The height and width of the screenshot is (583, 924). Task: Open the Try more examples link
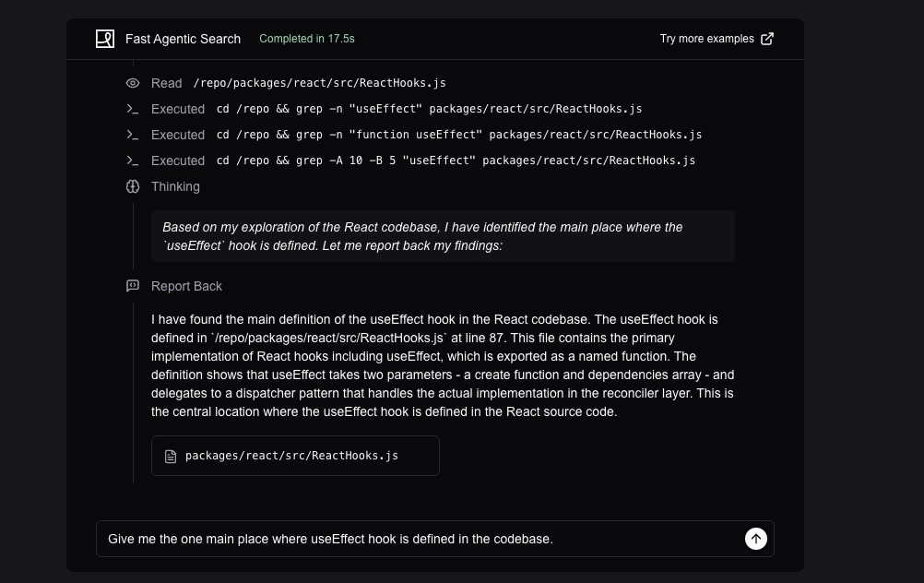tap(706, 39)
